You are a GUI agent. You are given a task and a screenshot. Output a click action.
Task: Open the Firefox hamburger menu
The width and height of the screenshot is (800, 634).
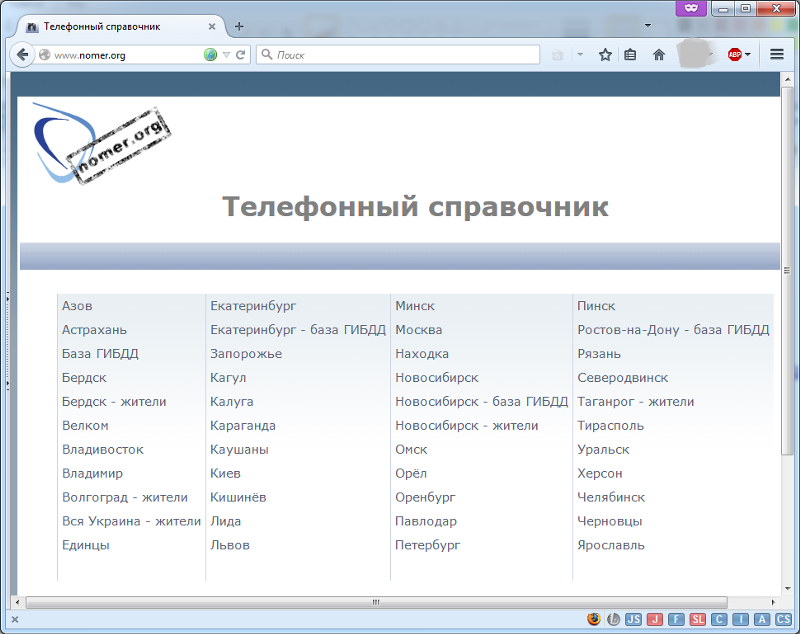tap(777, 54)
